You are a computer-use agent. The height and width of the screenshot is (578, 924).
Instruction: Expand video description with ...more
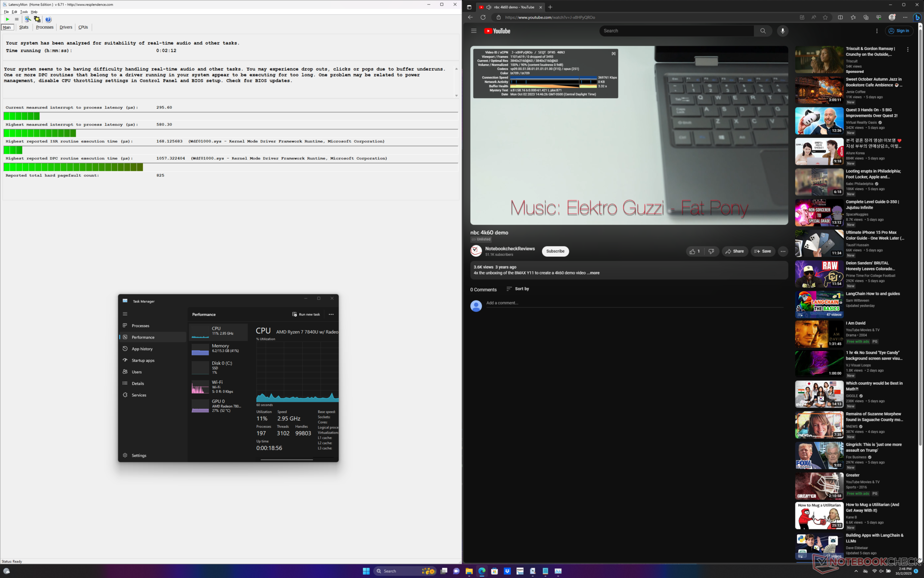click(594, 273)
